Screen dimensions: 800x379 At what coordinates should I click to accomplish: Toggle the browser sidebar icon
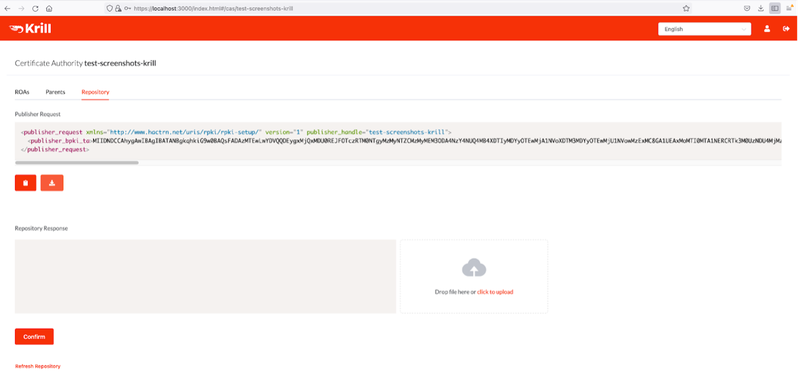pos(774,9)
